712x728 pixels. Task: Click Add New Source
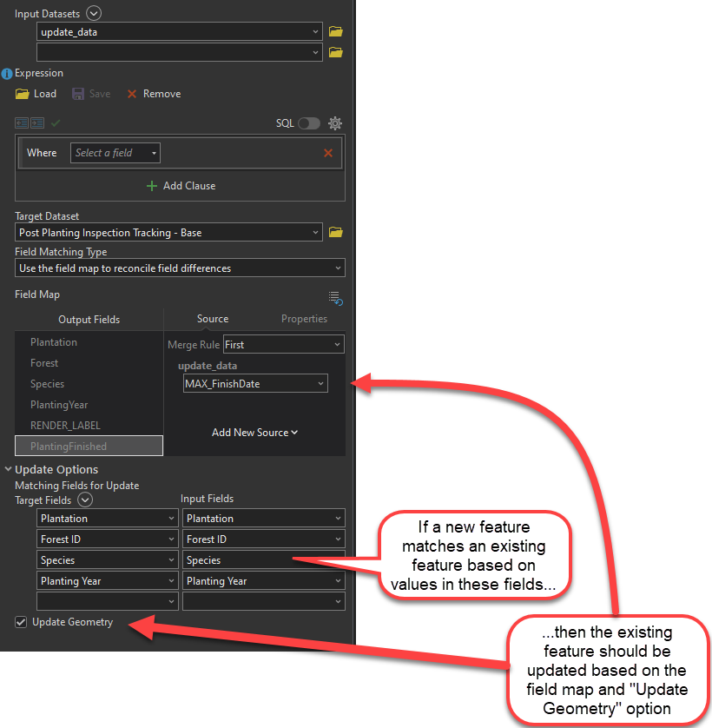[x=254, y=432]
